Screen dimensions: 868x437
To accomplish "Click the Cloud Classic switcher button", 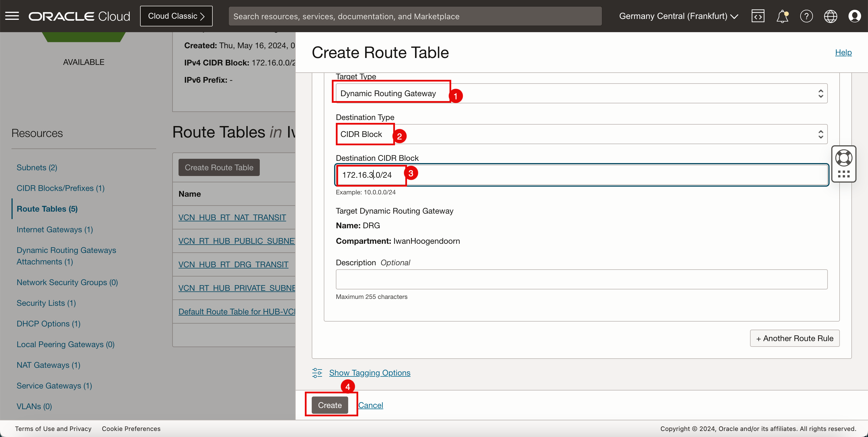I will (x=176, y=16).
